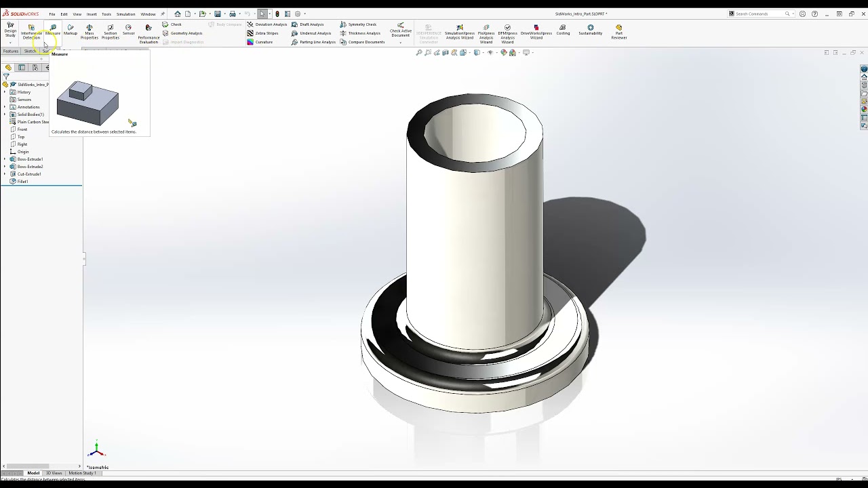868x488 pixels.
Task: Open the Costing tool
Action: coord(564,30)
